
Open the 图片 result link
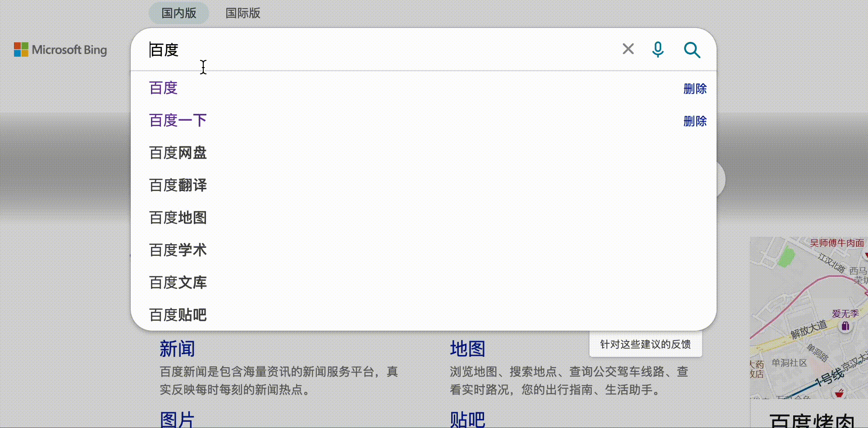pos(177,419)
